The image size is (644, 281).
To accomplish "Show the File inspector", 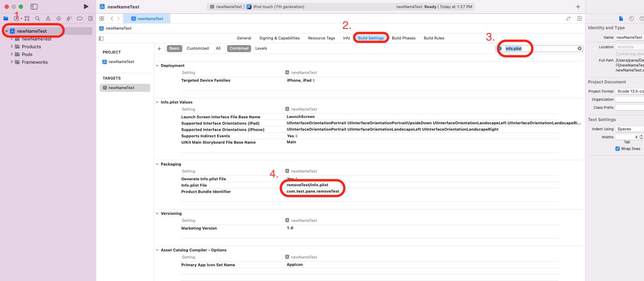I will click(621, 18).
